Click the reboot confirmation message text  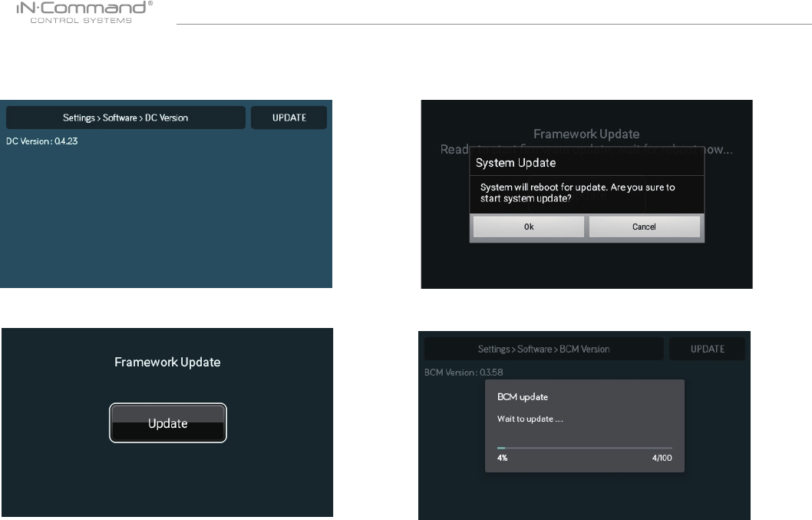pos(577,193)
